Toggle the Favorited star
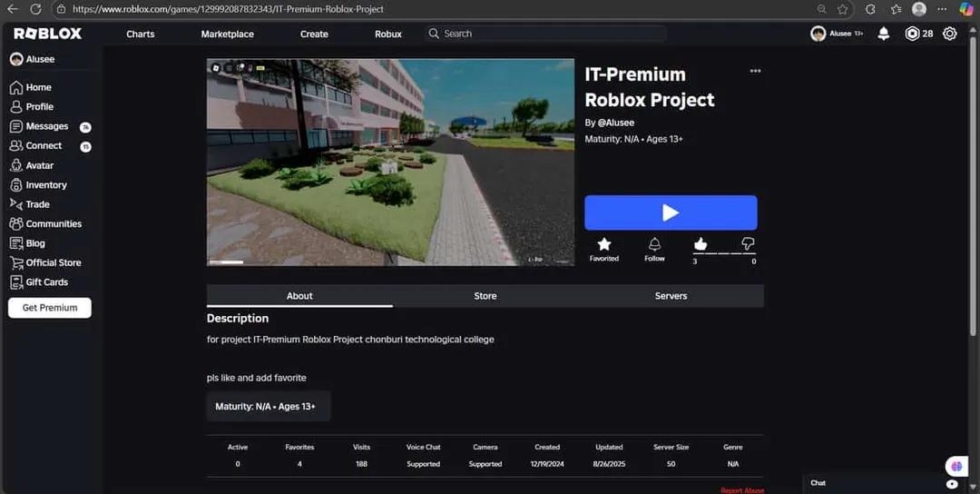 pyautogui.click(x=604, y=244)
